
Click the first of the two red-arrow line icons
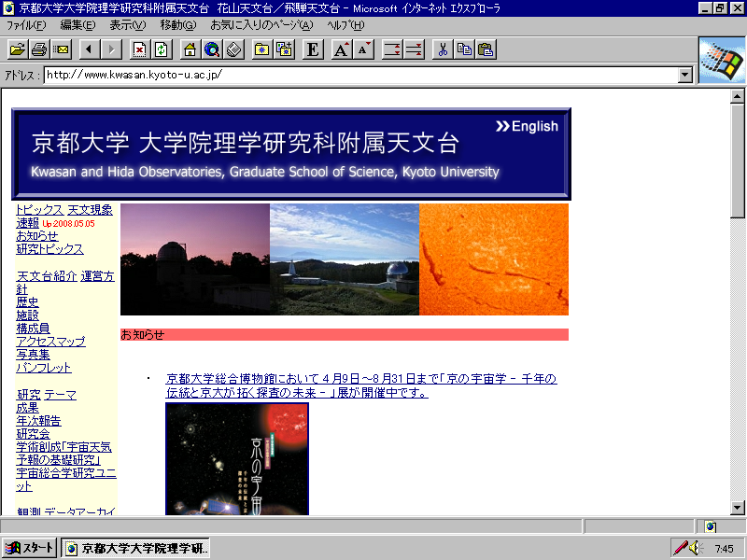point(392,49)
